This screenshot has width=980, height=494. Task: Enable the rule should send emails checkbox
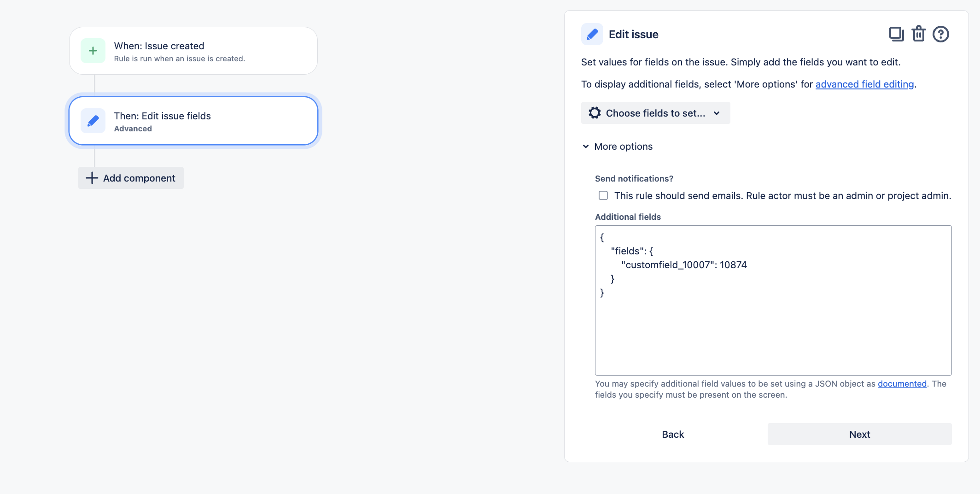(x=603, y=195)
